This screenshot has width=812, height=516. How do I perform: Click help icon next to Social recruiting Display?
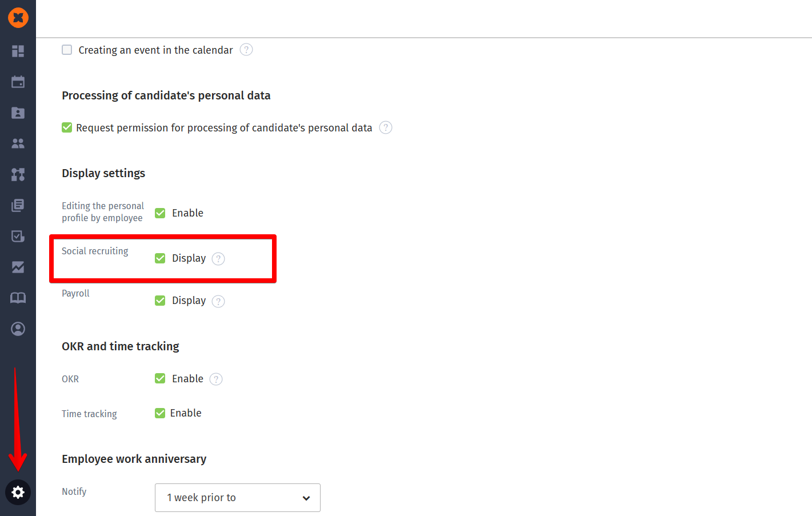(218, 259)
